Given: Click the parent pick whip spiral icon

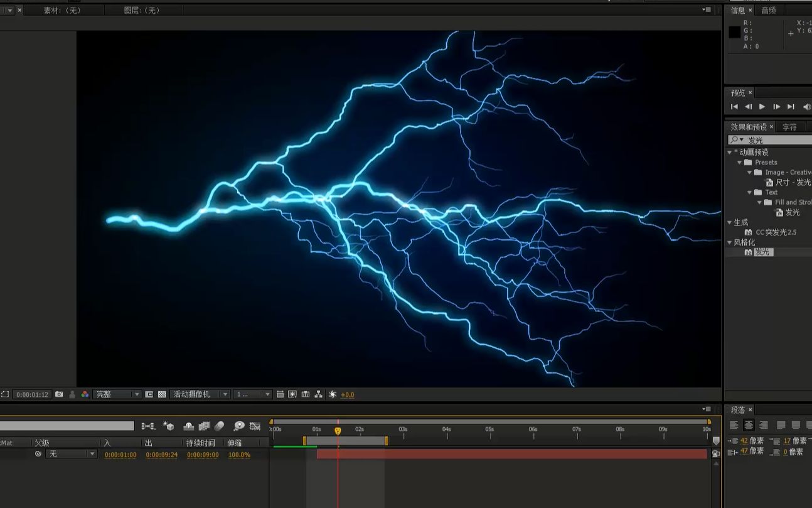Looking at the screenshot, I should (x=38, y=454).
